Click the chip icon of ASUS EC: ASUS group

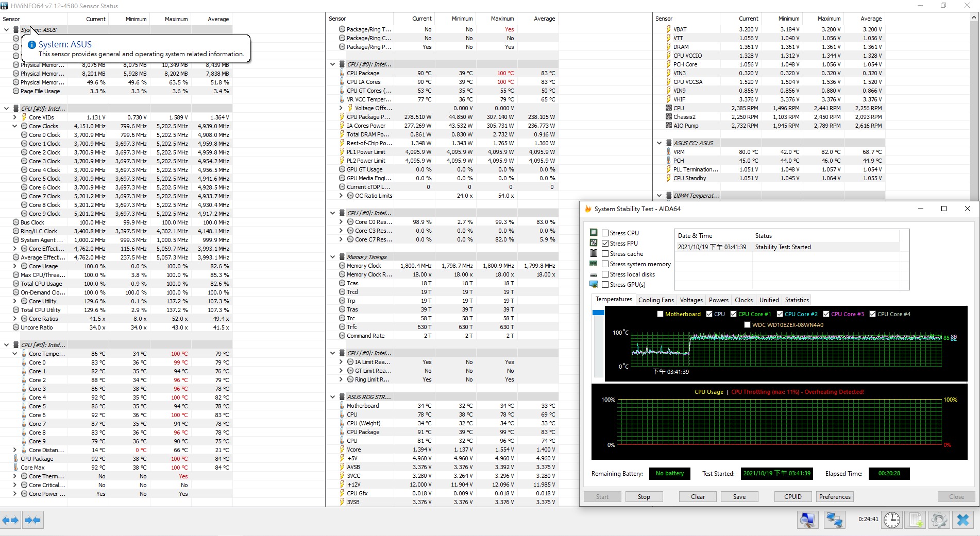[x=668, y=143]
